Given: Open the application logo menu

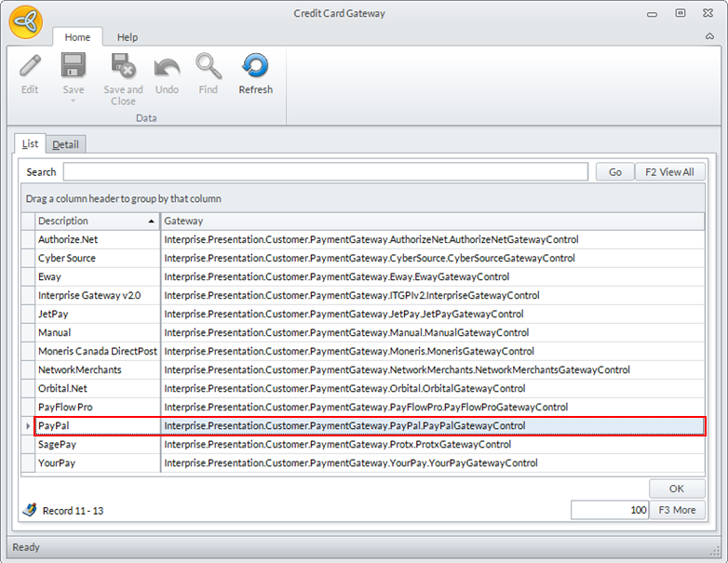Looking at the screenshot, I should 25,22.
